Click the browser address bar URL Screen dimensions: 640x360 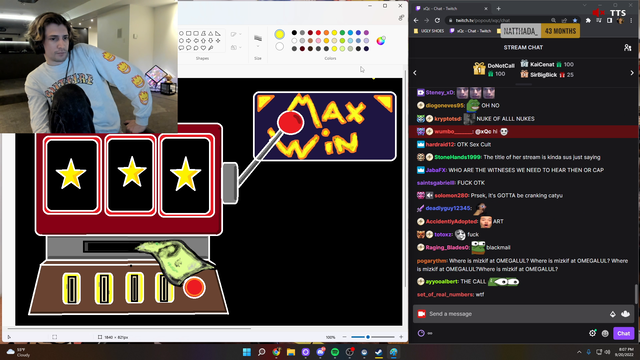(483, 20)
